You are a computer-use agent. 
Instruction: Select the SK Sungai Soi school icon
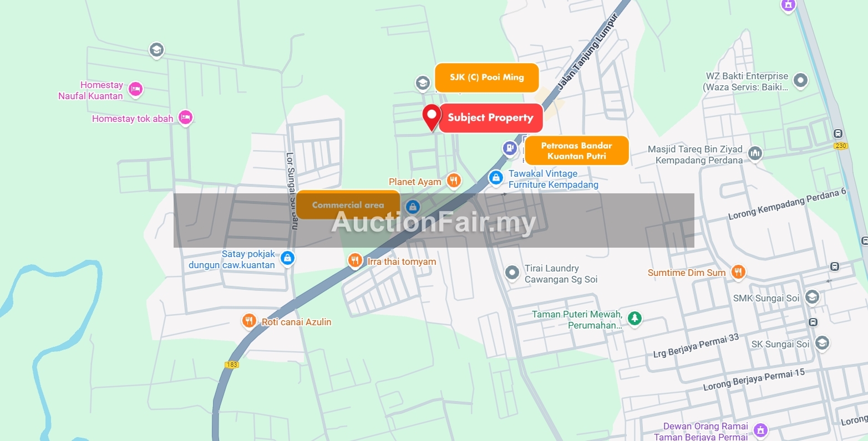(x=822, y=343)
